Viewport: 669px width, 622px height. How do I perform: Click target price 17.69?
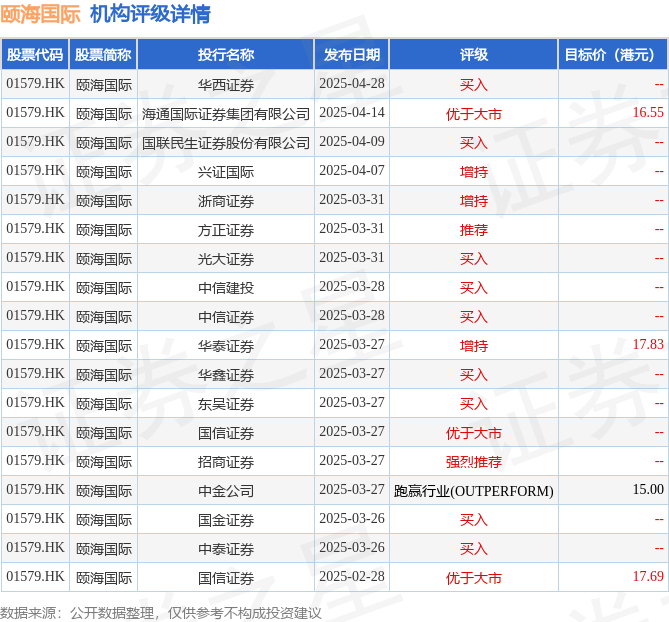tap(648, 577)
